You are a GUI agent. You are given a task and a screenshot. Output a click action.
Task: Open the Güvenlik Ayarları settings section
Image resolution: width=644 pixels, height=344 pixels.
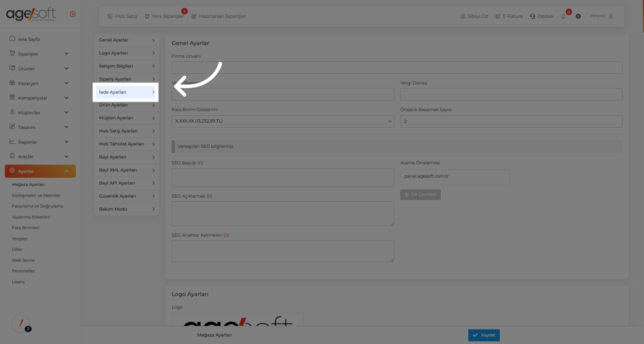[x=127, y=196]
